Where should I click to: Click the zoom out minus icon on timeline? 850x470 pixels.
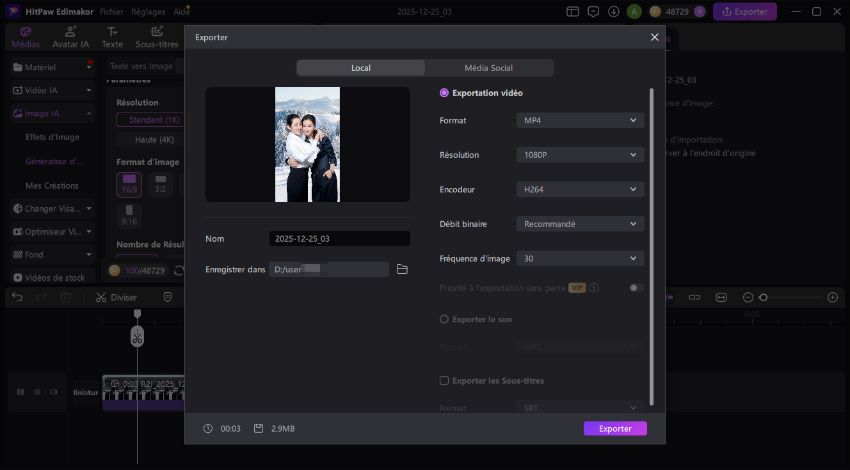tap(748, 297)
